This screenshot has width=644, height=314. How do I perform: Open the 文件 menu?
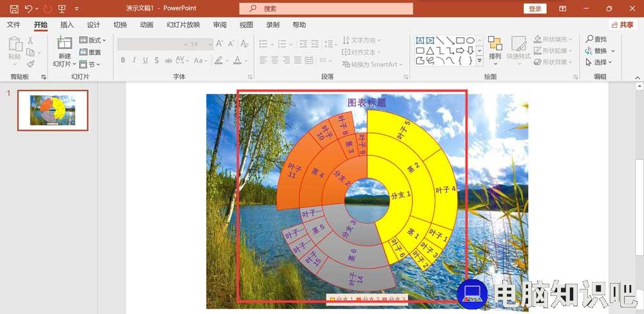click(x=14, y=25)
